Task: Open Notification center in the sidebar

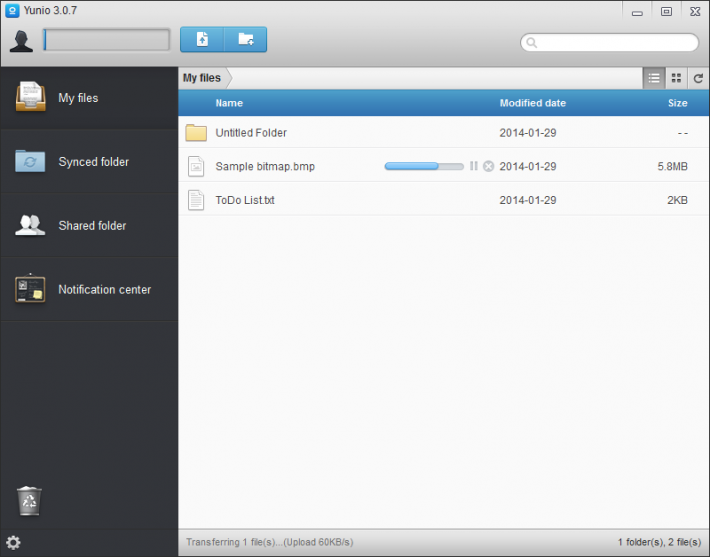Action: coord(89,289)
